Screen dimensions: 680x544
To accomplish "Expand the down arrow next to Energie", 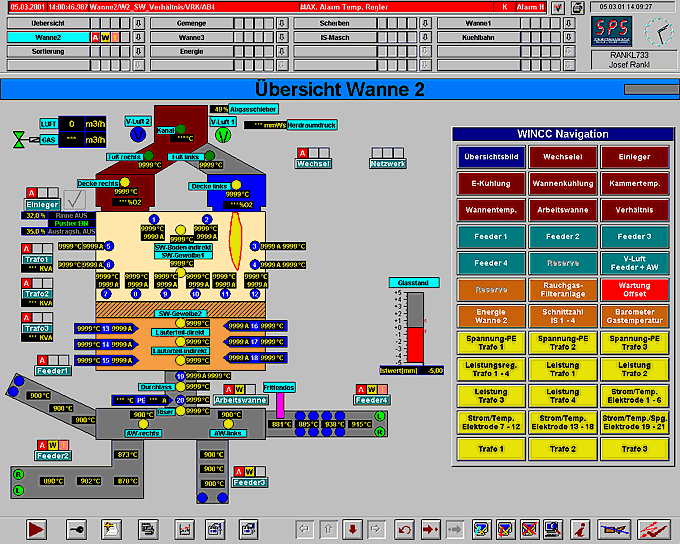I will click(282, 52).
